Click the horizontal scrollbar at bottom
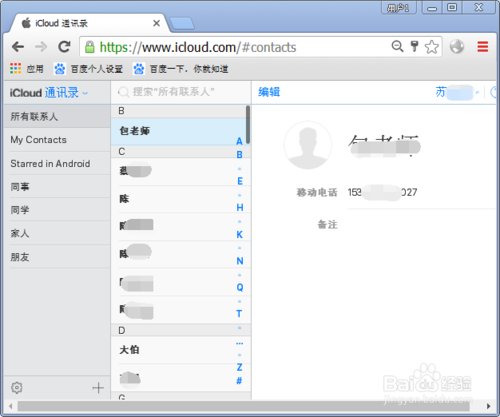The height and width of the screenshot is (417, 500). [x=243, y=406]
